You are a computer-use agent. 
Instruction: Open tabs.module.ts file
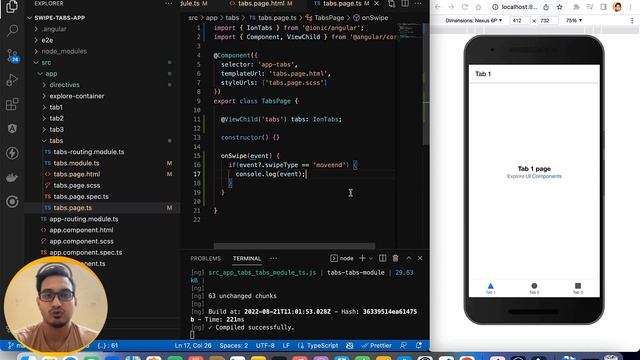tap(76, 163)
